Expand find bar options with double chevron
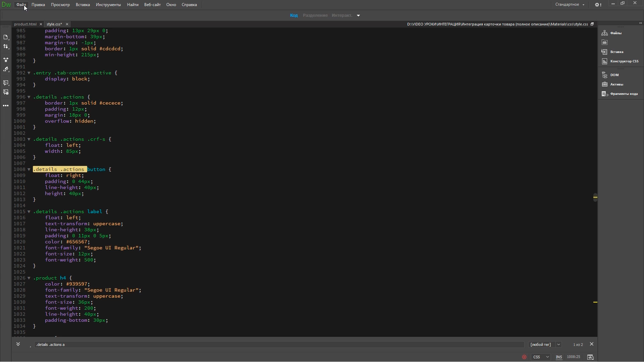Viewport: 644px width, 362px height. click(18, 344)
